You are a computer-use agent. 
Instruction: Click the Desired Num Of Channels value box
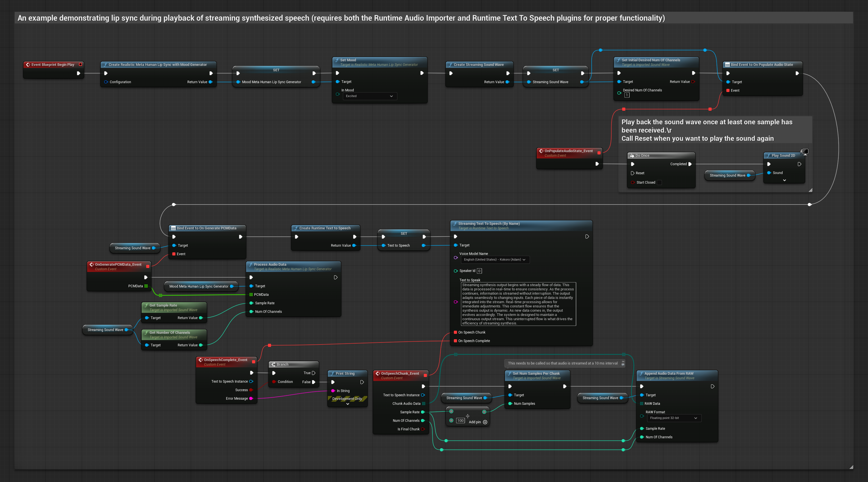[x=626, y=95]
